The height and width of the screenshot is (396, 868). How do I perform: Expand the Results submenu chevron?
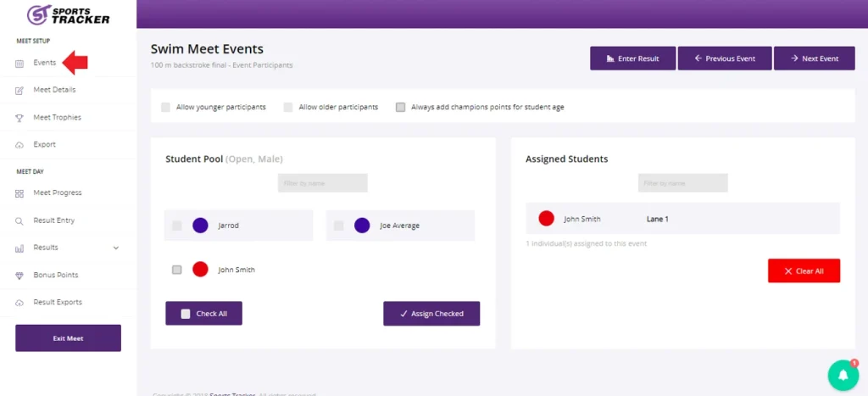(x=116, y=248)
